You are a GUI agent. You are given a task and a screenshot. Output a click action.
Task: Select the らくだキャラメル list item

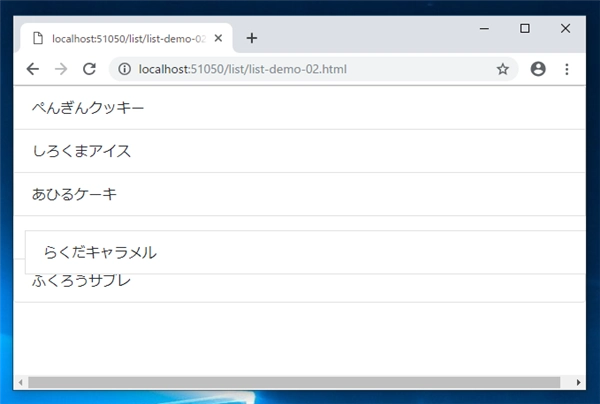click(x=305, y=252)
